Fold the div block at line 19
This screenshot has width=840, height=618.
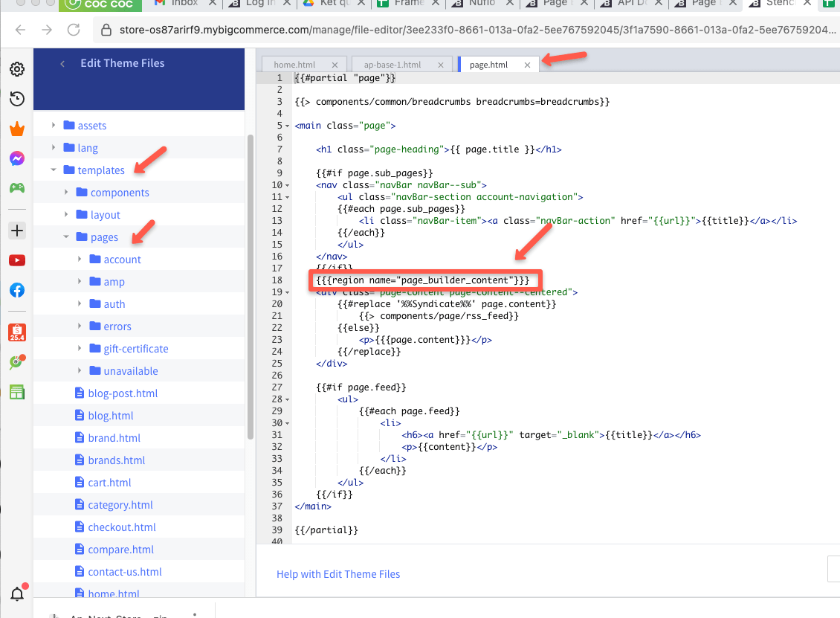288,293
